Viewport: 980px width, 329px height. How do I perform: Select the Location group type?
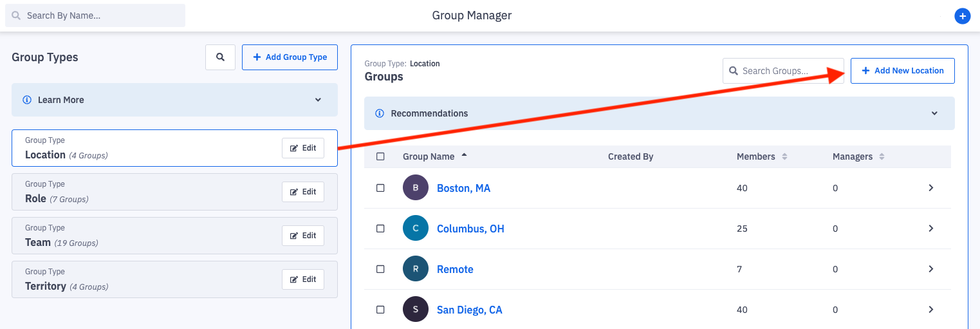tap(174, 148)
